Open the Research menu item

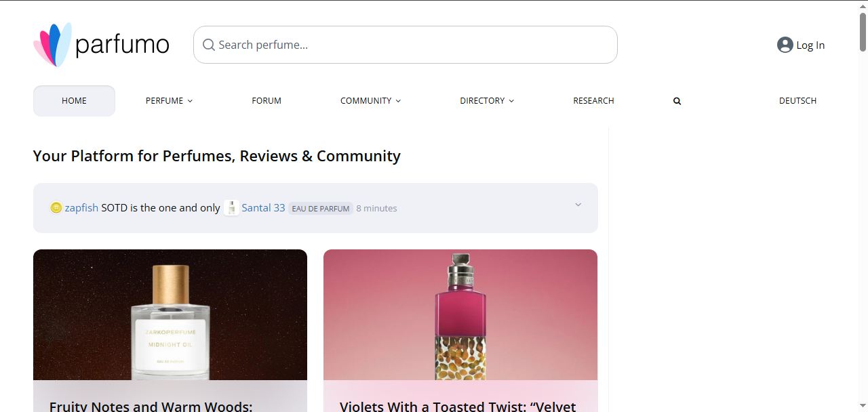pyautogui.click(x=593, y=101)
